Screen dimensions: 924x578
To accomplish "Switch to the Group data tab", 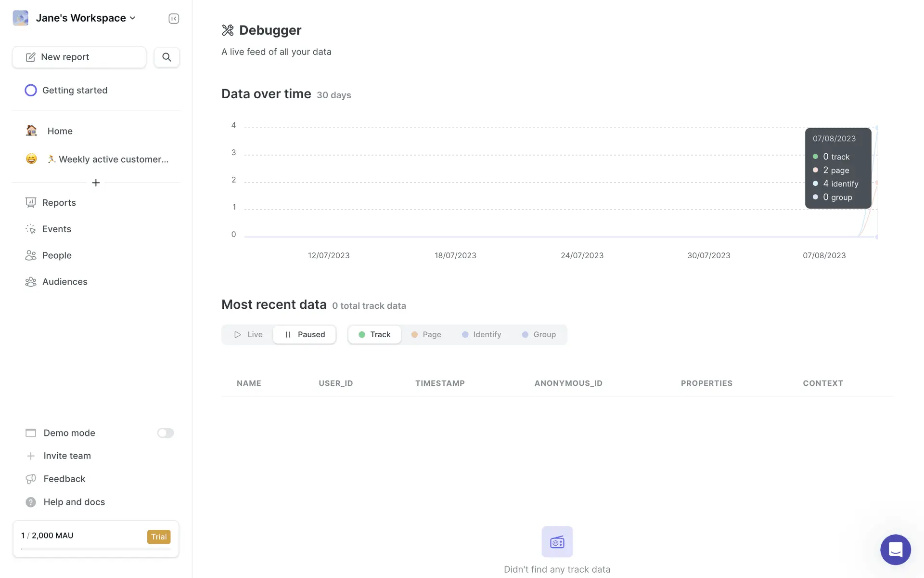I will click(x=539, y=334).
